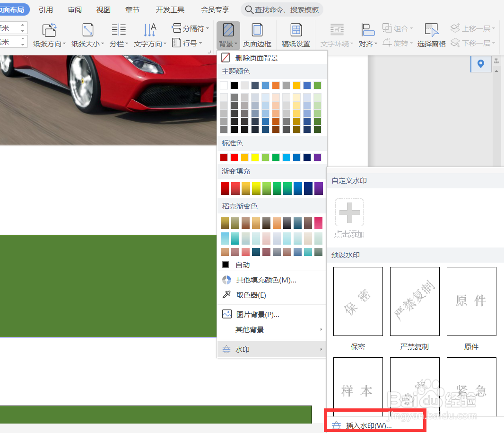
Task: Expand the watermark (水印) submenu arrow
Action: coord(321,349)
